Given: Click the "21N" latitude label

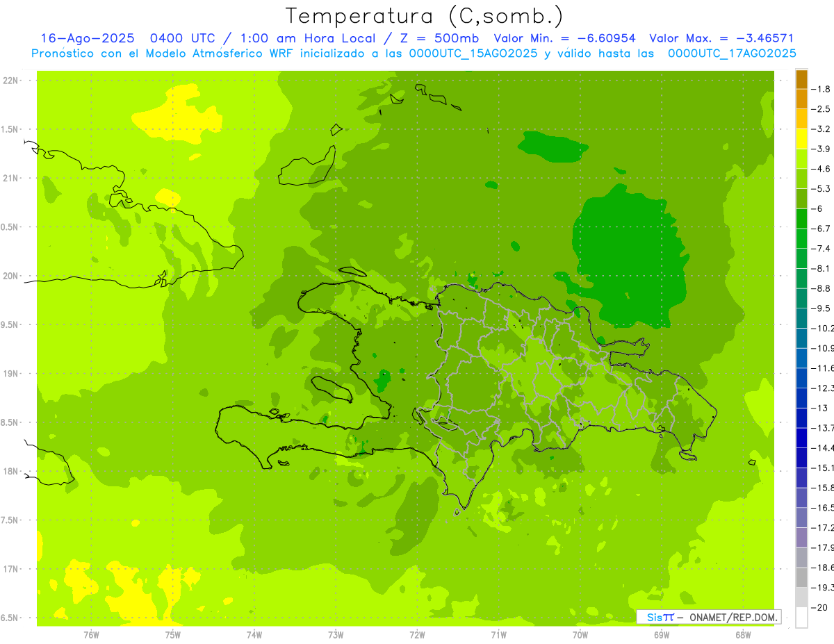Looking at the screenshot, I should [12, 178].
